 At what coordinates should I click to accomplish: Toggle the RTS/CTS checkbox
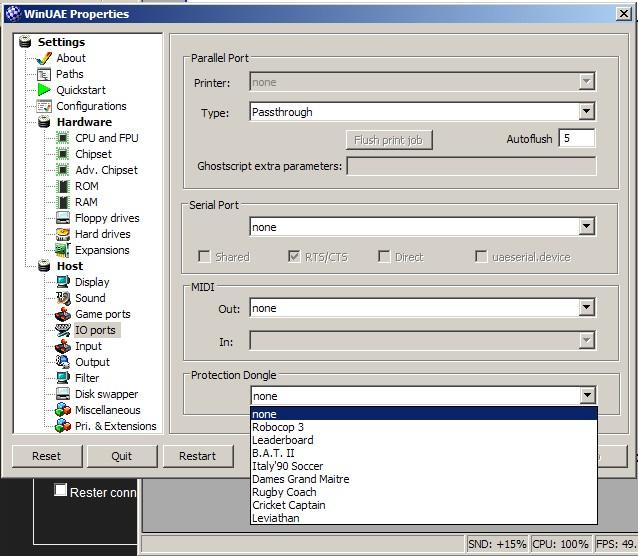point(294,257)
